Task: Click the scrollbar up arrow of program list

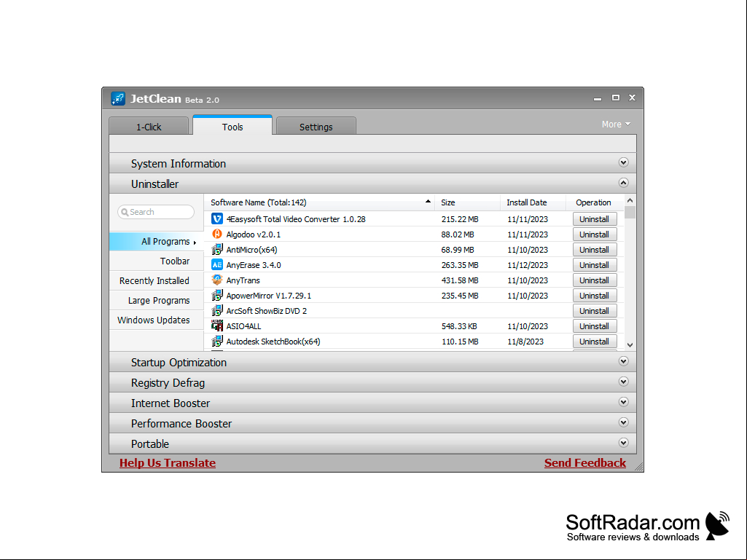Action: pyautogui.click(x=630, y=200)
